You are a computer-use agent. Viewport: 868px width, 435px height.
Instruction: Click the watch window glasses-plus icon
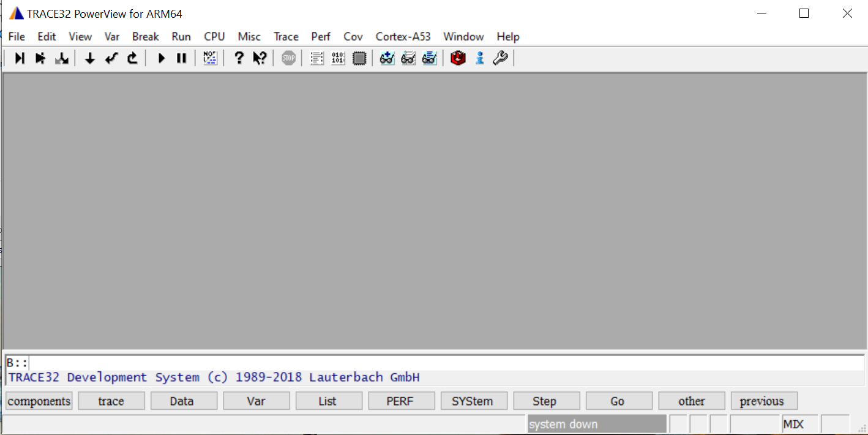387,58
